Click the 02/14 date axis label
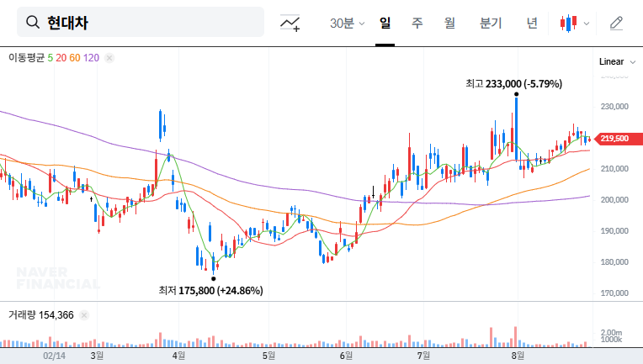The image size is (643, 364). tap(54, 356)
